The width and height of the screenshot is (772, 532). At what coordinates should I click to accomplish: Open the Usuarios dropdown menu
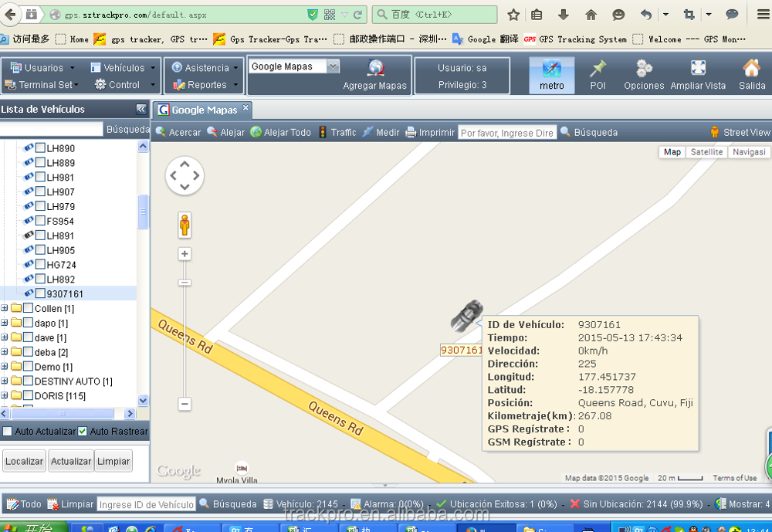click(42, 67)
